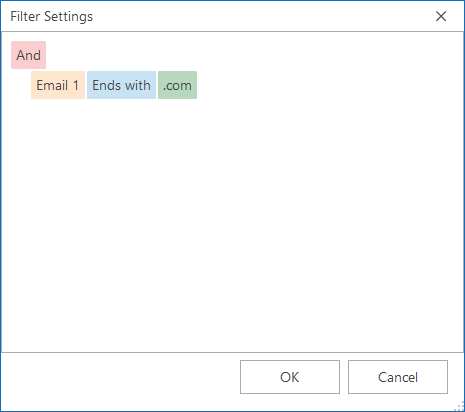
Task: Open the Ends with operator list
Action: [121, 85]
